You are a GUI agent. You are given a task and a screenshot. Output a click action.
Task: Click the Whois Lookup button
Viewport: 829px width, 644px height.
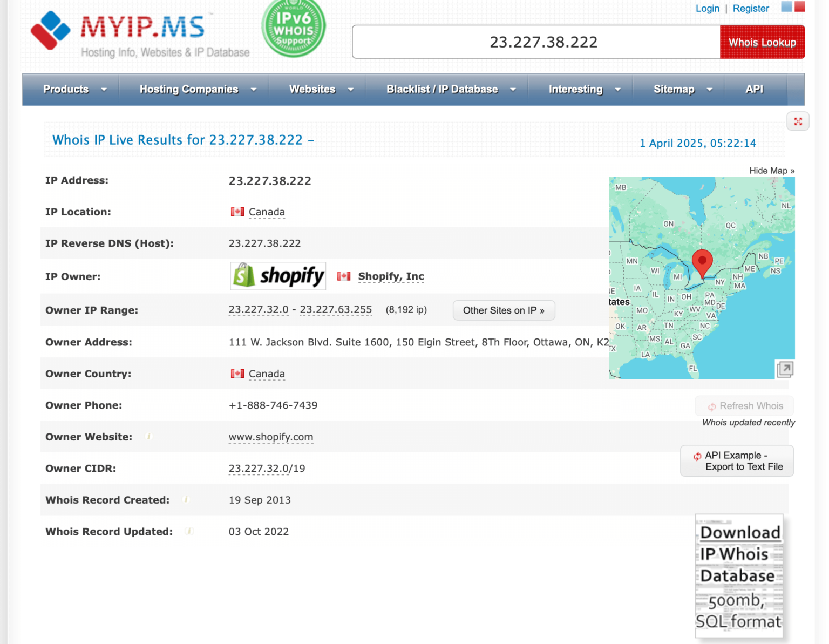pyautogui.click(x=762, y=42)
